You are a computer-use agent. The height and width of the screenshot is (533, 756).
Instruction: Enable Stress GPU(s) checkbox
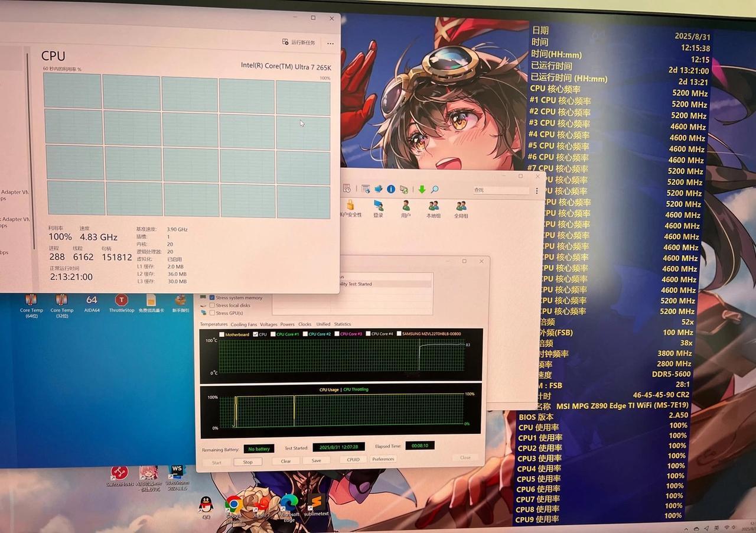tap(213, 313)
